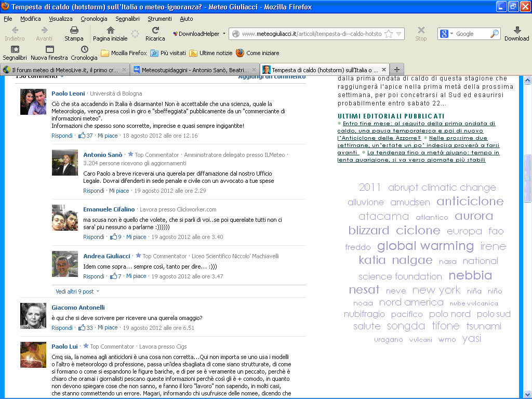Click Aggiungi un commento link
The height and width of the screenshot is (399, 532).
(272, 77)
